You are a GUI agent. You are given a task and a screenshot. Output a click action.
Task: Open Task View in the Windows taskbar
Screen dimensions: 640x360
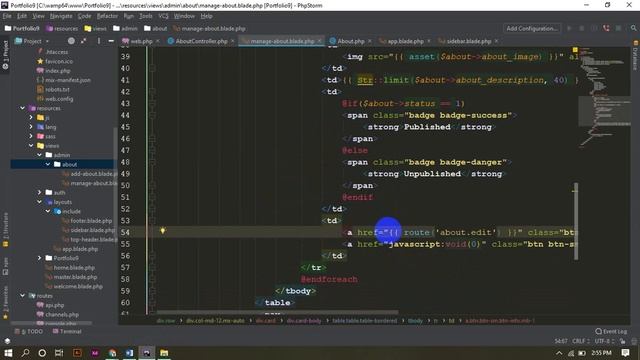pos(59,353)
